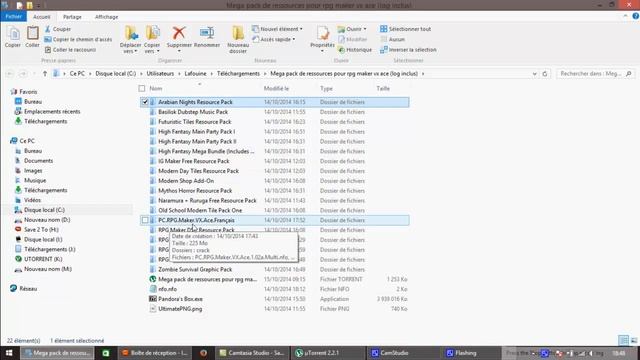This screenshot has height=360, width=640.
Task: Toggle the select-all checkbox in header
Action: coord(142,88)
